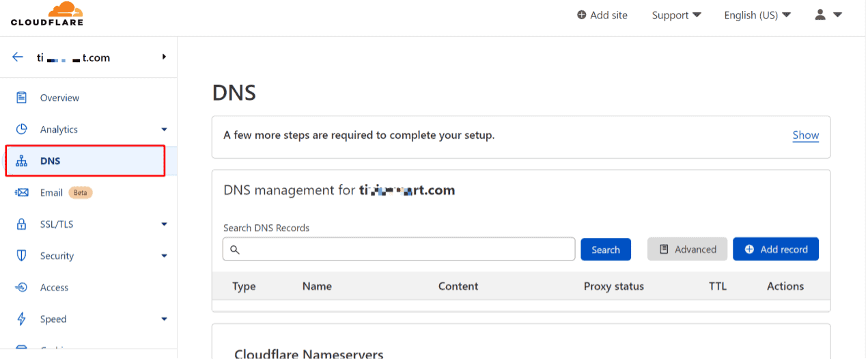Viewport: 868px width, 361px height.
Task: Click the Show link in setup banner
Action: [x=805, y=135]
